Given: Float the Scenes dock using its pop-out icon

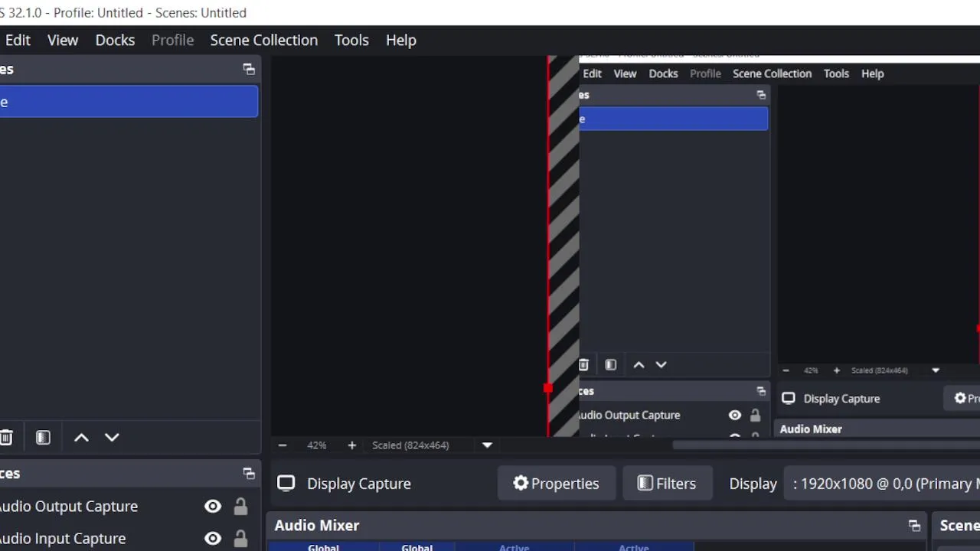Looking at the screenshot, I should coord(249,69).
